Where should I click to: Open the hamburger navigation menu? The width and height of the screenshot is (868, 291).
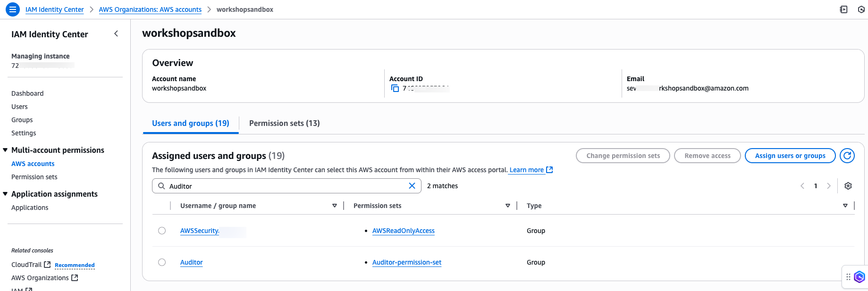pos(12,9)
